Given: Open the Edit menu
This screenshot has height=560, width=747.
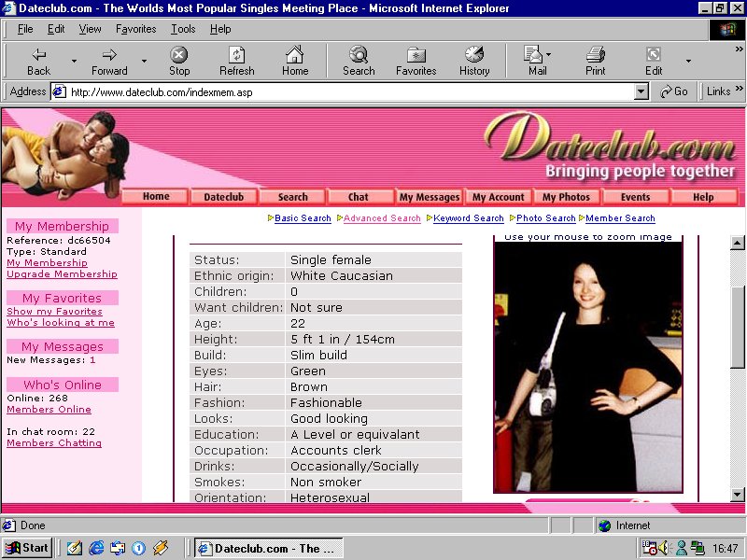Looking at the screenshot, I should tap(56, 29).
